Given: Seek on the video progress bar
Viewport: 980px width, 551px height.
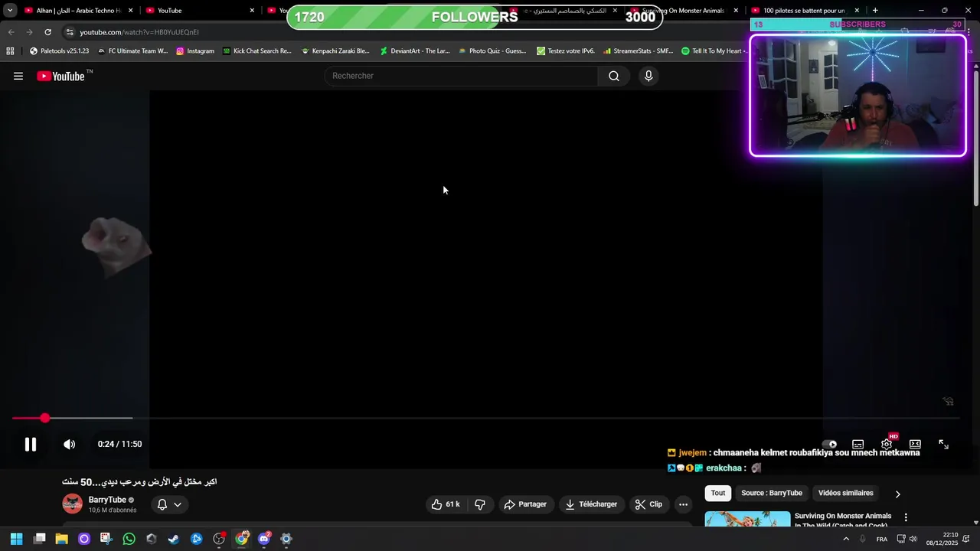Looking at the screenshot, I should pos(485,418).
